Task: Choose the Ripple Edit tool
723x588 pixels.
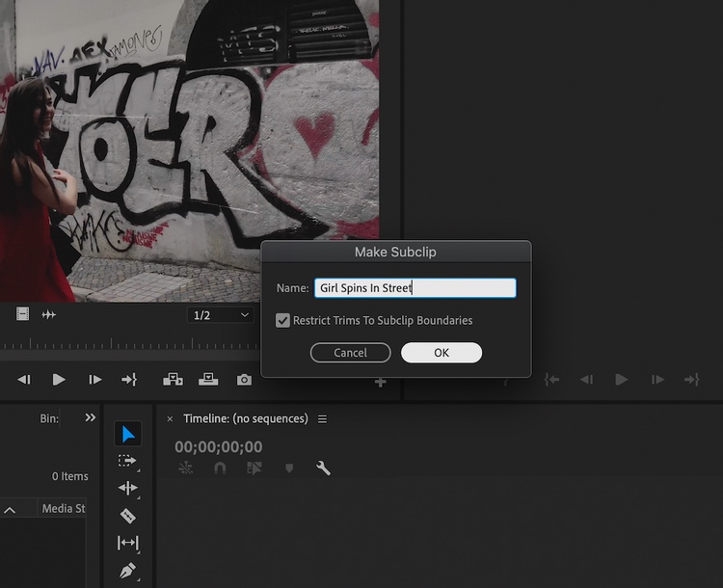Action: [x=127, y=489]
